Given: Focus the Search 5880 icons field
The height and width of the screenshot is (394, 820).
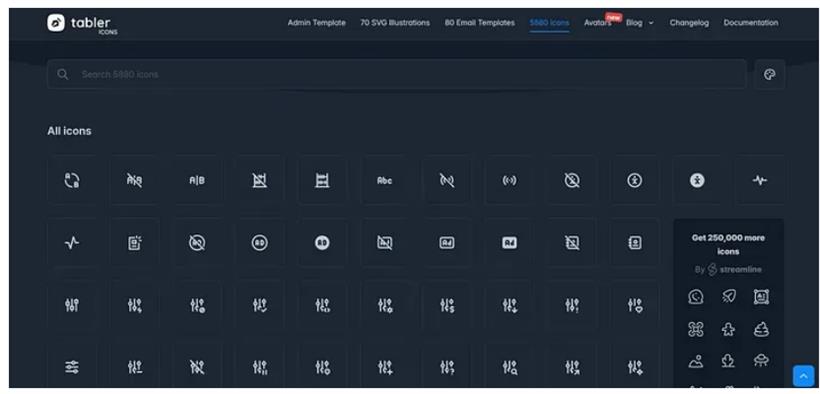Looking at the screenshot, I should [397, 74].
